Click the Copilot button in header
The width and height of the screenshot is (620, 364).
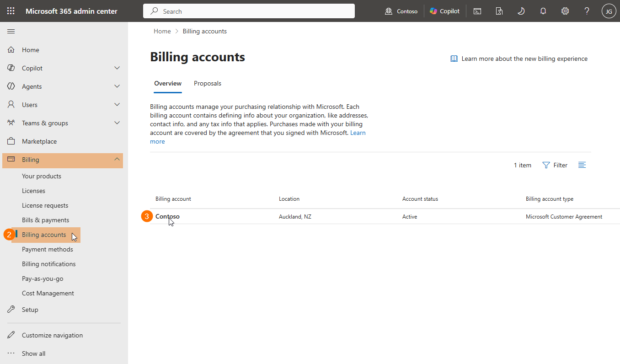[445, 11]
